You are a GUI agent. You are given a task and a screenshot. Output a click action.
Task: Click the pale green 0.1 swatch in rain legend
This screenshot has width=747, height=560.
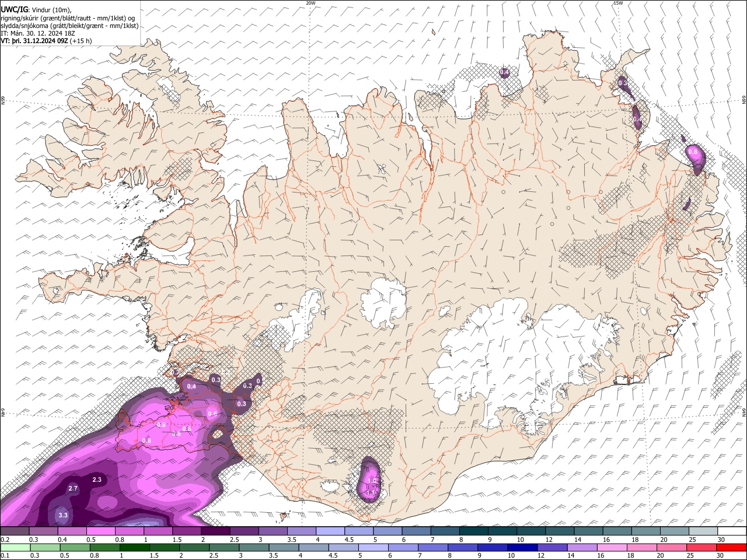15,547
